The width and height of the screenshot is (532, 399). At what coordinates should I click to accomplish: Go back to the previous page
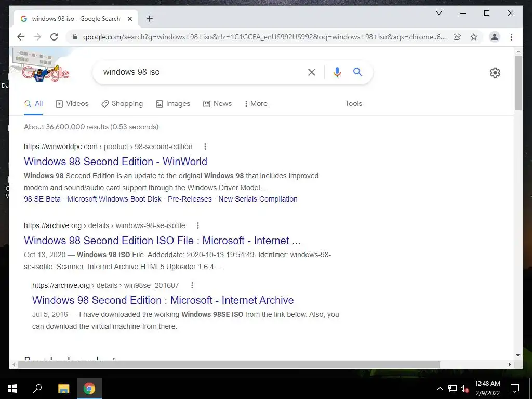(x=21, y=37)
